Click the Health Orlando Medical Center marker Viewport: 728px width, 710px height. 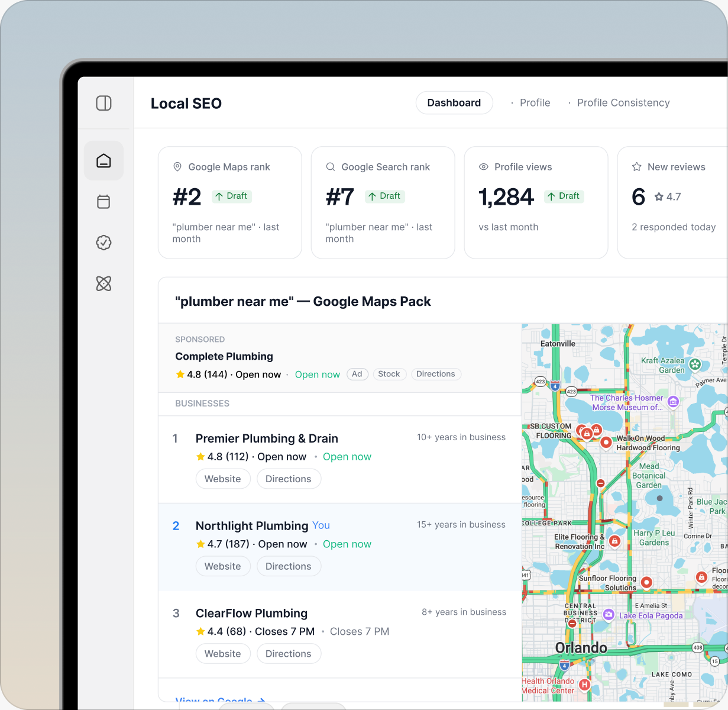pyautogui.click(x=584, y=685)
